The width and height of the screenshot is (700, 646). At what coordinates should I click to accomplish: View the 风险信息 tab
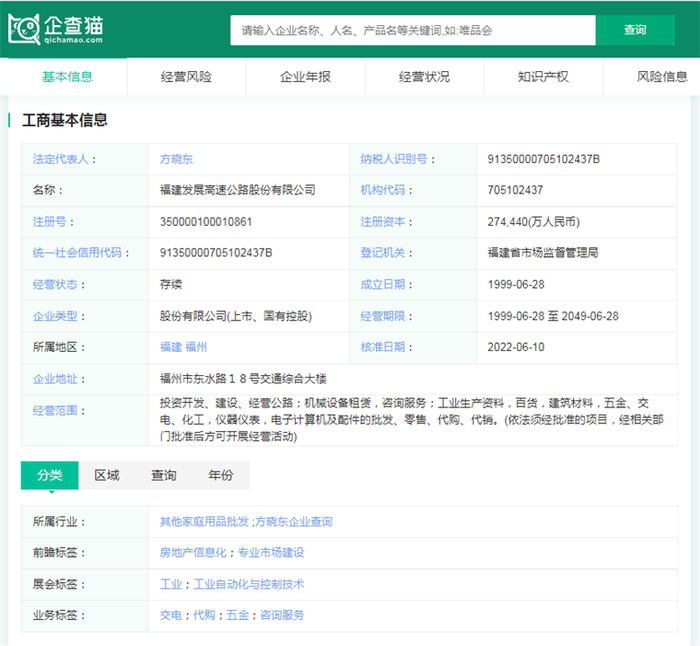coord(661,77)
